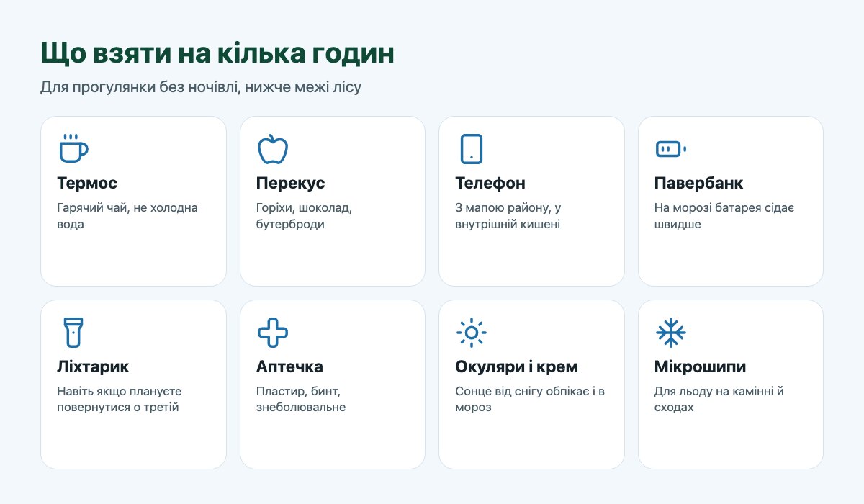Select the Окуляри і крем title
864x504 pixels.
tap(516, 366)
